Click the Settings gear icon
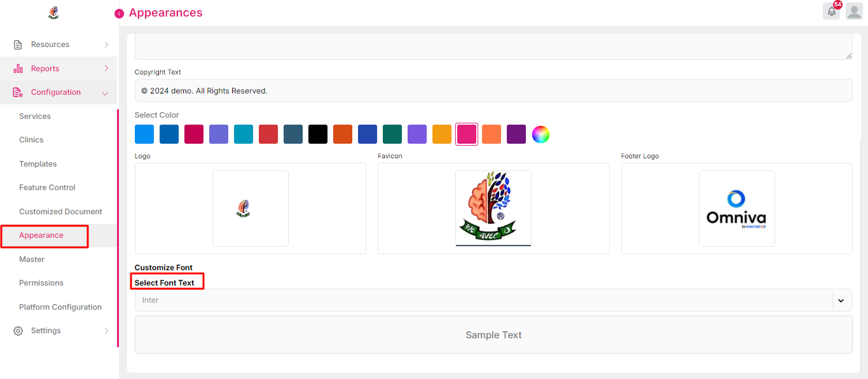The width and height of the screenshot is (868, 379). coord(18,331)
